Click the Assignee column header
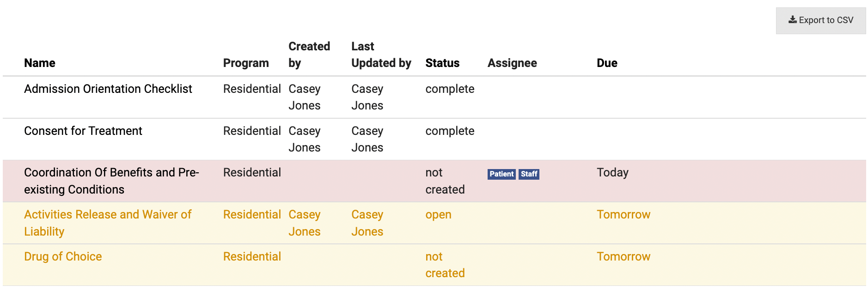 pos(512,63)
